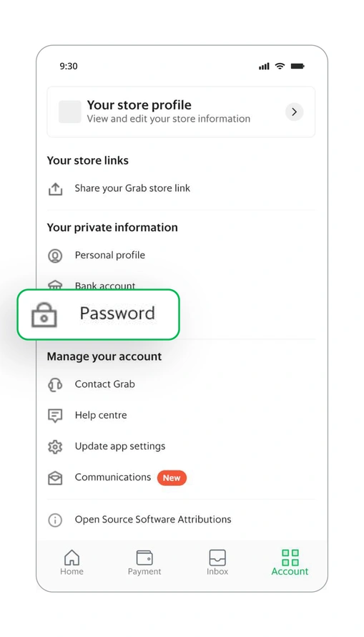Click the New badge beside Communications
The width and height of the screenshot is (364, 637).
coord(172,478)
